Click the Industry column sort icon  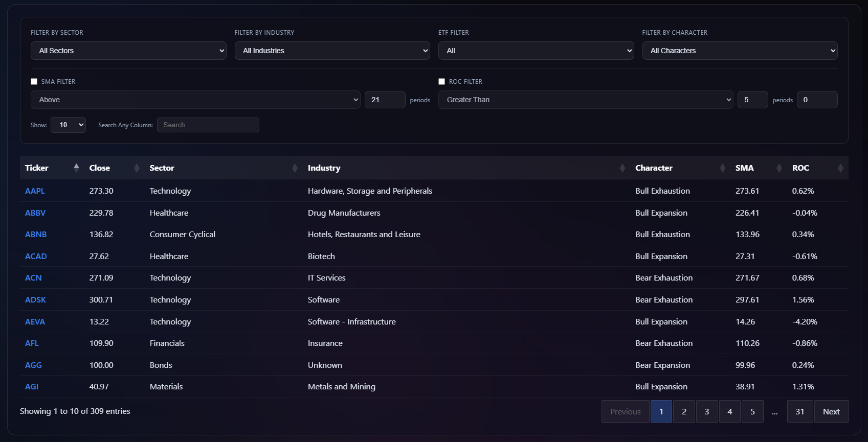tap(622, 168)
